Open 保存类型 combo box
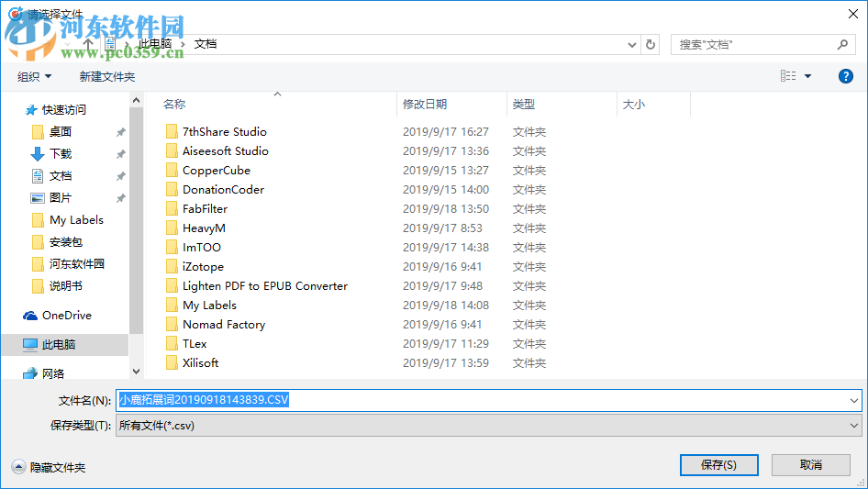 (x=488, y=426)
